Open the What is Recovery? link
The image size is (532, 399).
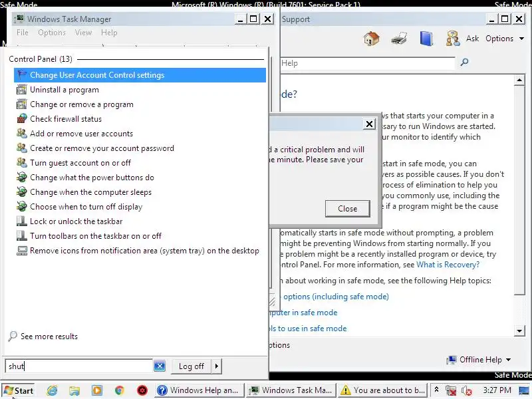448,265
